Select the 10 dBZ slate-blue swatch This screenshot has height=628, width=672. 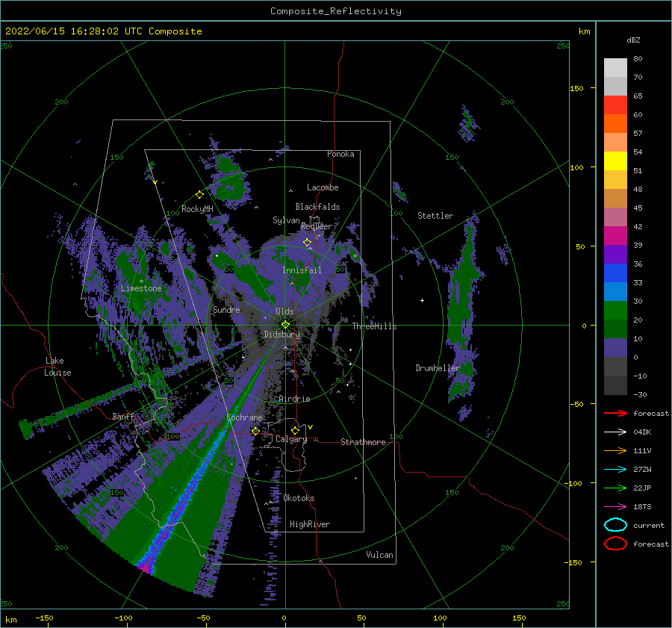(x=615, y=348)
